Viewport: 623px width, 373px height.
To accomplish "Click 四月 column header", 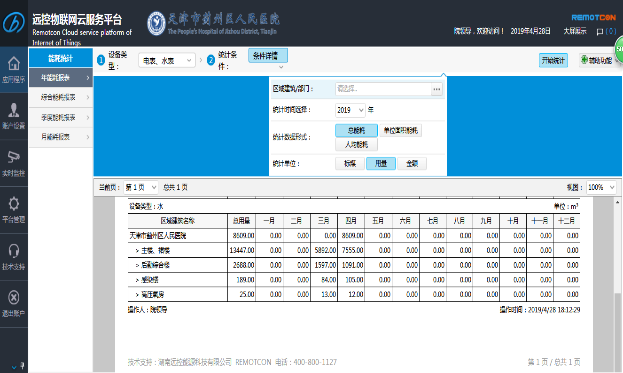I will pyautogui.click(x=351, y=221).
